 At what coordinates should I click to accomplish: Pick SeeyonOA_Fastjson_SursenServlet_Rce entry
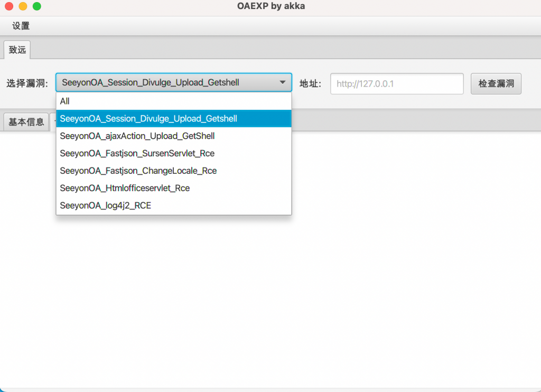point(173,153)
